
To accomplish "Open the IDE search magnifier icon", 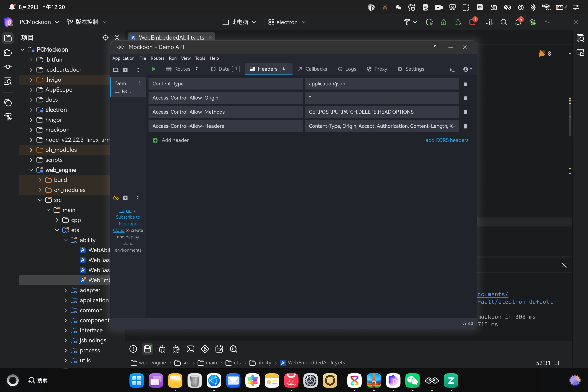I will 504,22.
